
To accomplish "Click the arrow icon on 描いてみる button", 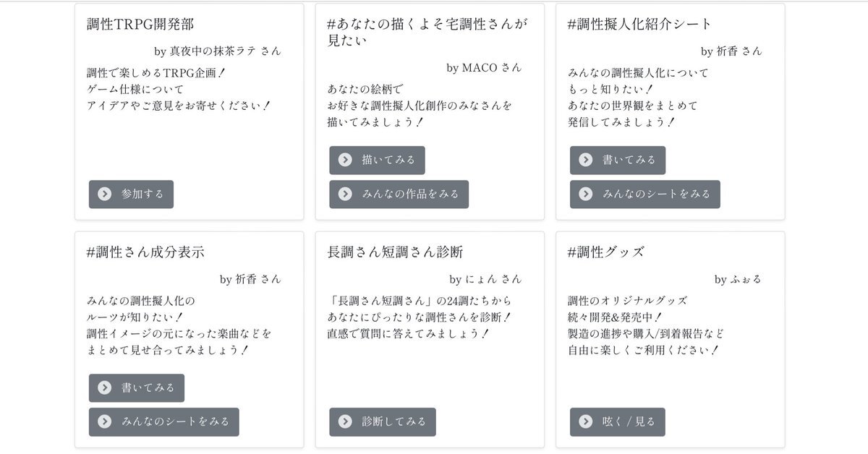I will (x=345, y=160).
